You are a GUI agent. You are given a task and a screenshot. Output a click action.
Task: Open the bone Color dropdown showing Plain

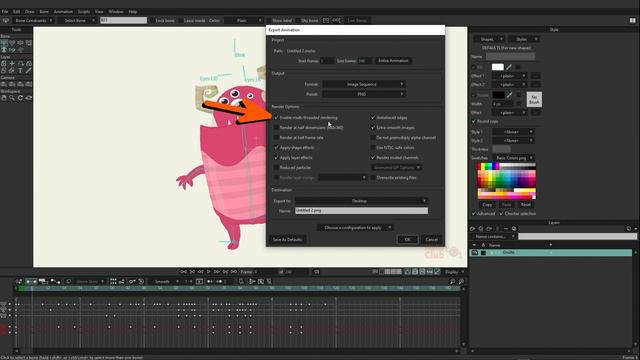pos(244,20)
